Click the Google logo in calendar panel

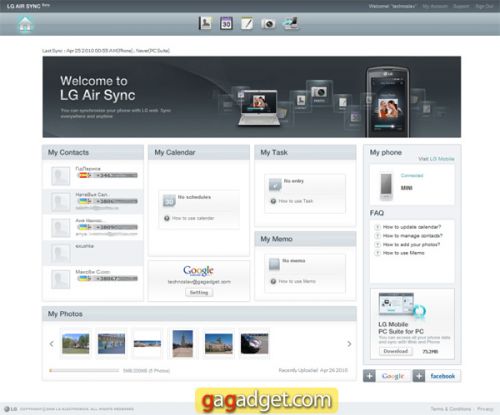[x=198, y=270]
